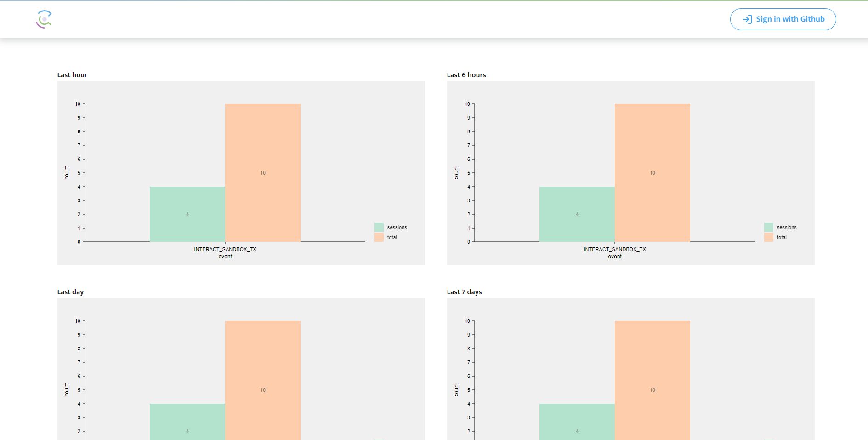Click INTERACT_SANDBOX_TX label in Last 6 hours chart
The height and width of the screenshot is (440, 868).
pyautogui.click(x=615, y=249)
